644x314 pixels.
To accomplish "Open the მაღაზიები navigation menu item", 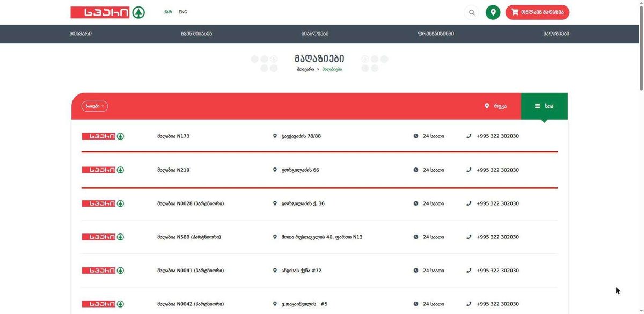I will tap(556, 34).
